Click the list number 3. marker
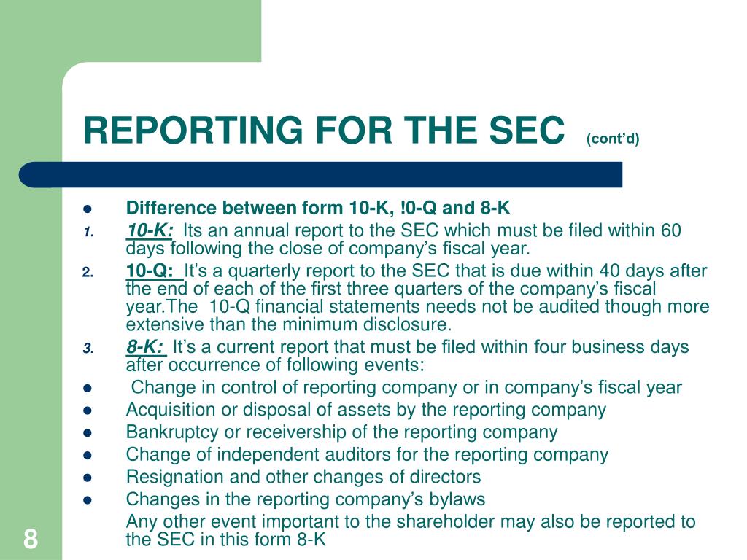This screenshot has width=747, height=560. (88, 349)
